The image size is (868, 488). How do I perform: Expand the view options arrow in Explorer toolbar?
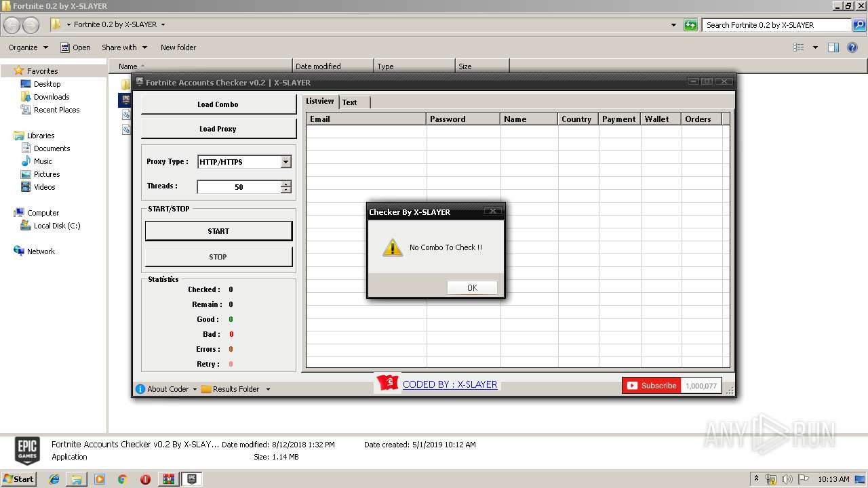tap(814, 47)
